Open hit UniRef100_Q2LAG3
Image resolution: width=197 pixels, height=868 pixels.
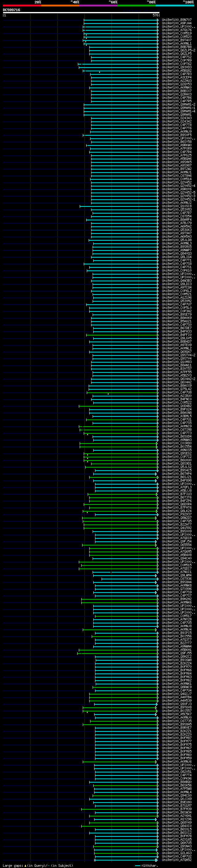176,853
